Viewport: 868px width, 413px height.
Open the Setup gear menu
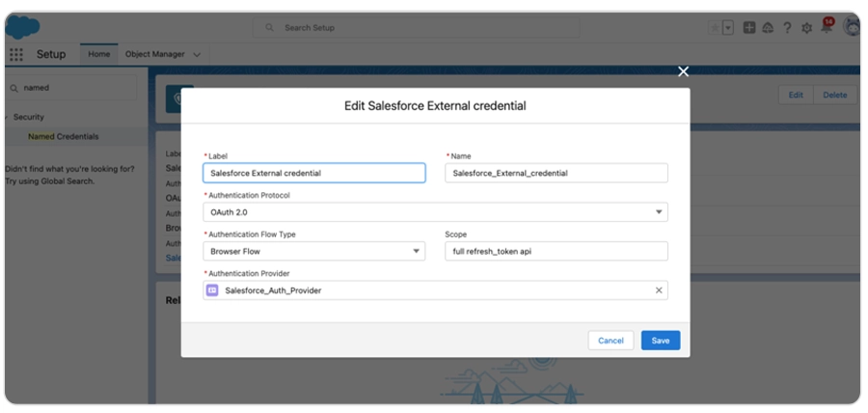(x=806, y=28)
